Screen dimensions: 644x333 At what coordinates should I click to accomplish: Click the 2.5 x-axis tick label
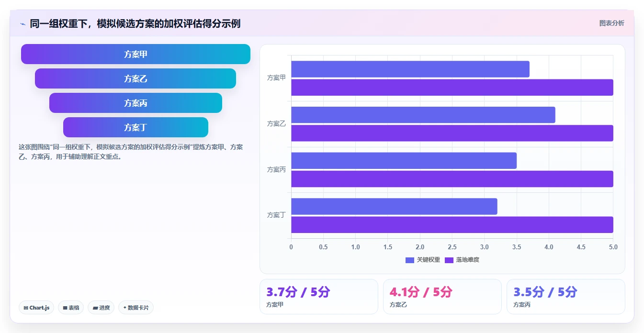(452, 247)
